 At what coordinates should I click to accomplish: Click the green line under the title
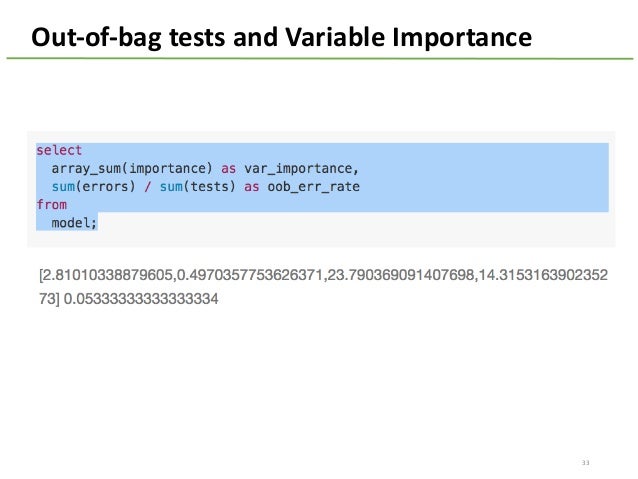click(320, 59)
